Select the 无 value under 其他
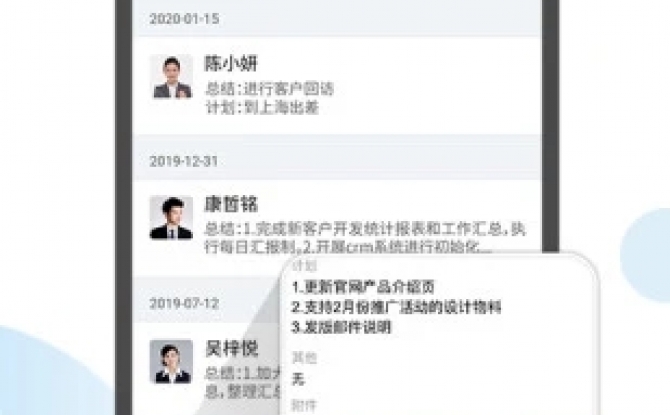The height and width of the screenshot is (415, 670). click(x=298, y=379)
